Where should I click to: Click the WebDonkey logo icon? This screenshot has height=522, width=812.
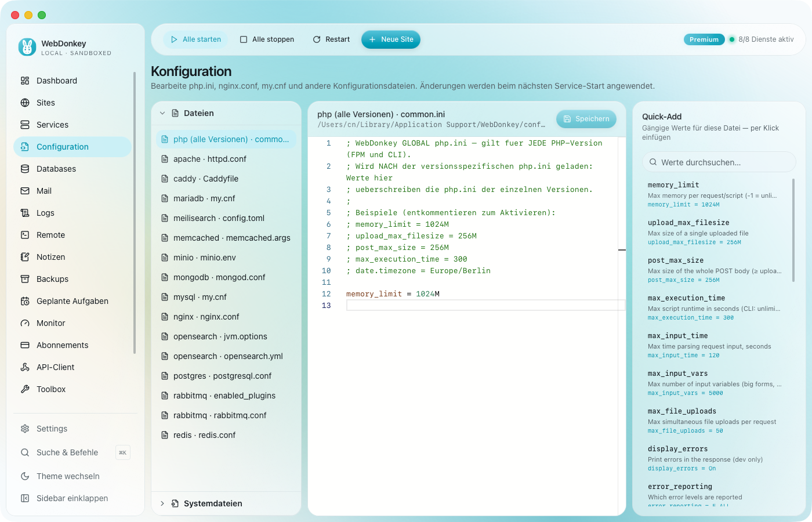coord(27,47)
